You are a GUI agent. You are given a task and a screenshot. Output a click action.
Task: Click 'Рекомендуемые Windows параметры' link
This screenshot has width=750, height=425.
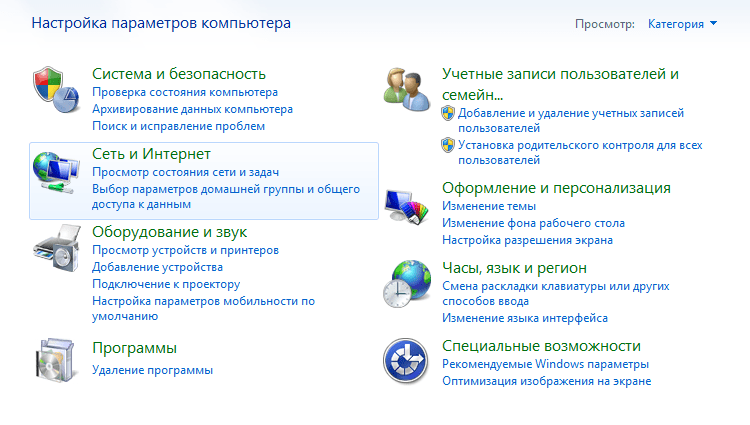coord(545,364)
